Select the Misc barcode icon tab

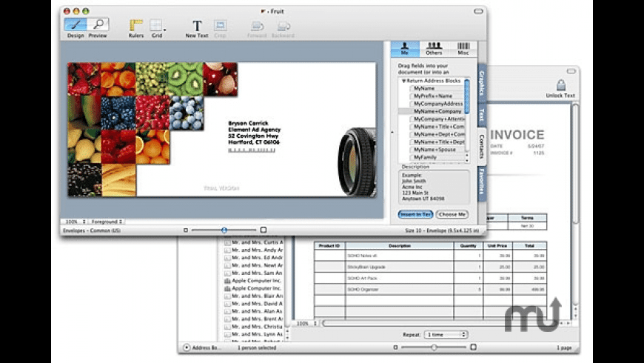pos(463,49)
